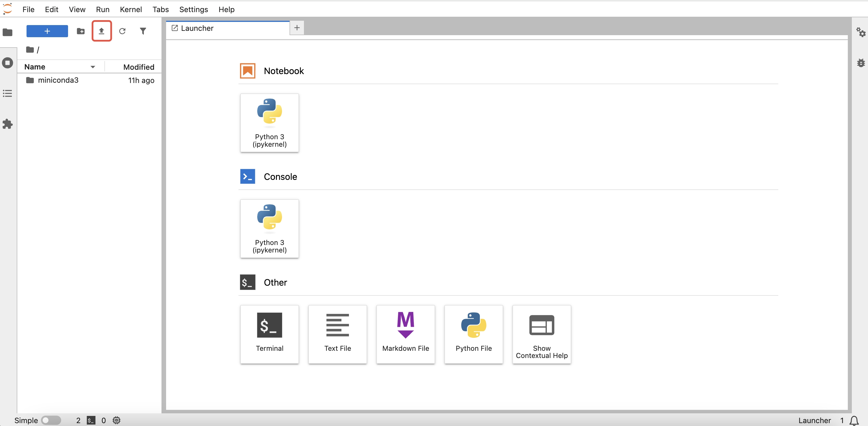Viewport: 868px width, 426px height.
Task: Click the New Folder icon
Action: [80, 31]
